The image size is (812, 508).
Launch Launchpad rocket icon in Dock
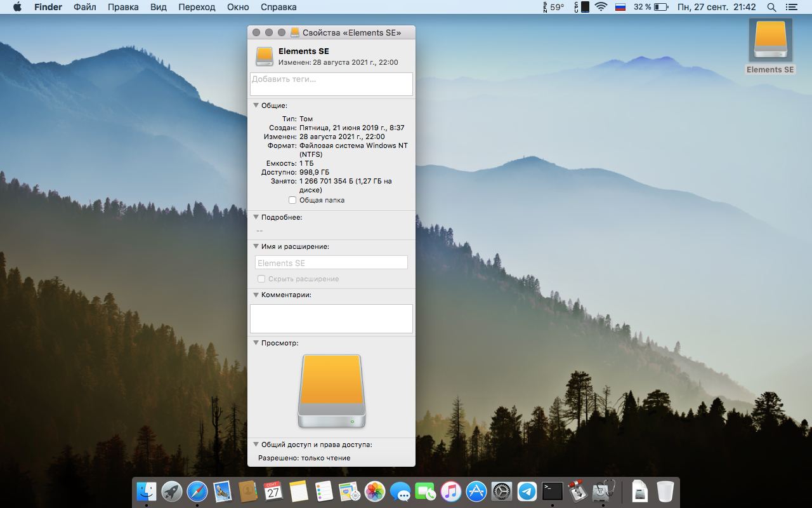pyautogui.click(x=172, y=491)
